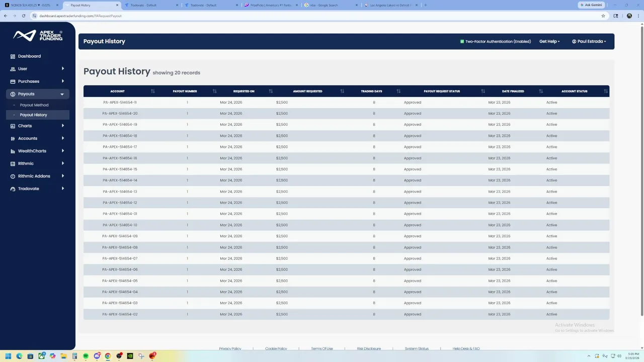
Task: Switch to the NQM26 browser tab
Action: pyautogui.click(x=31, y=5)
